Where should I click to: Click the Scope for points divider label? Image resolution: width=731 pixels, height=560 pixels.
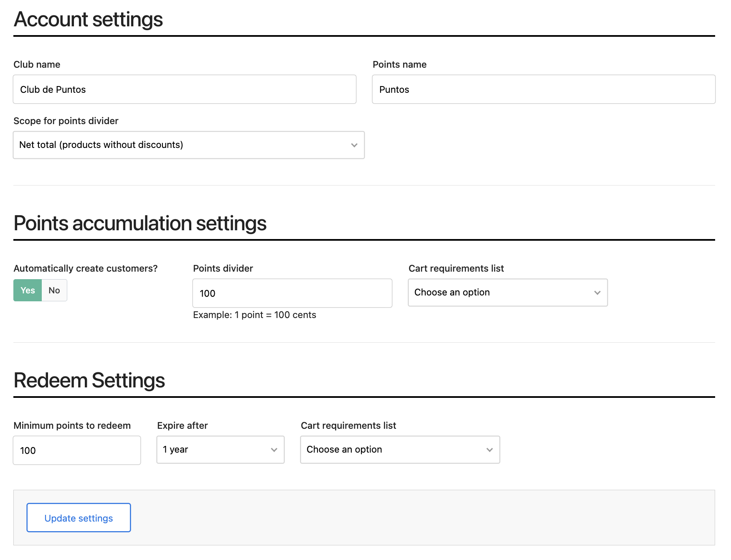(x=66, y=121)
